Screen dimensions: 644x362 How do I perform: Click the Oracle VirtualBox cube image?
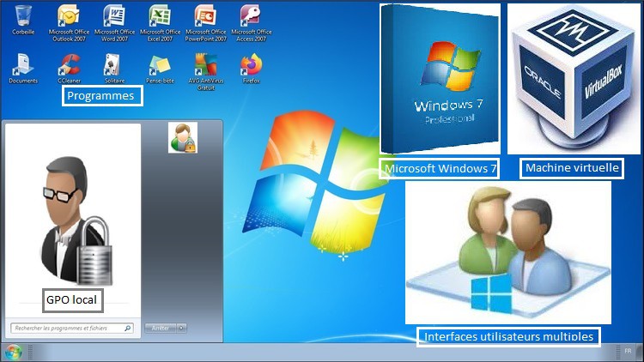tap(574, 79)
